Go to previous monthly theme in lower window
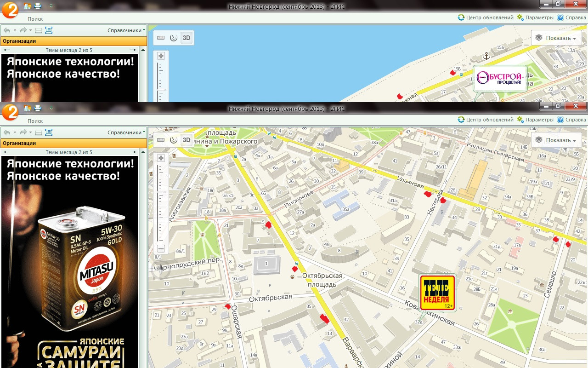Viewport: 588px width, 368px height. (x=6, y=152)
